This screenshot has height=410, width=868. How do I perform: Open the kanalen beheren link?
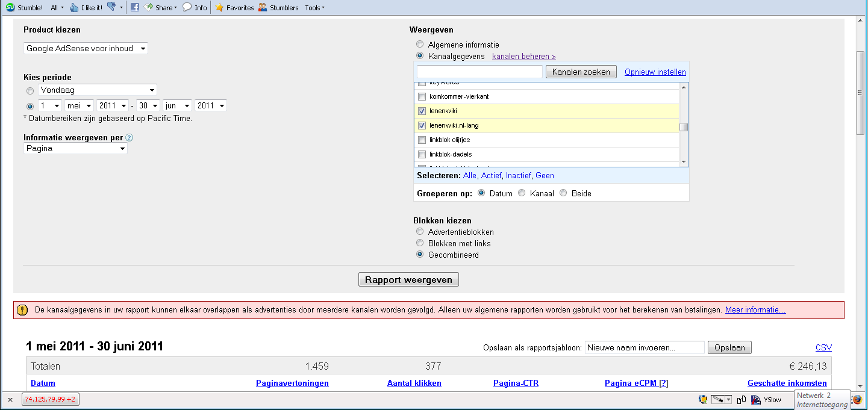tap(524, 56)
